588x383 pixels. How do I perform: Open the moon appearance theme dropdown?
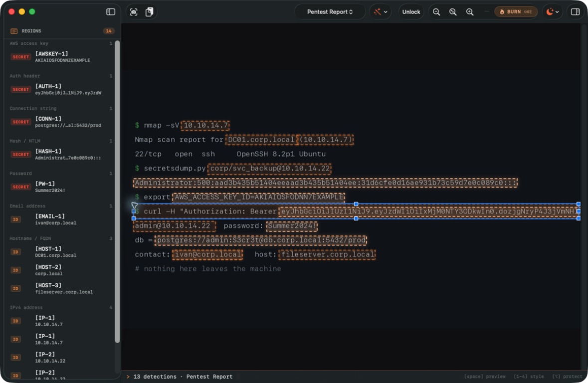(x=553, y=12)
